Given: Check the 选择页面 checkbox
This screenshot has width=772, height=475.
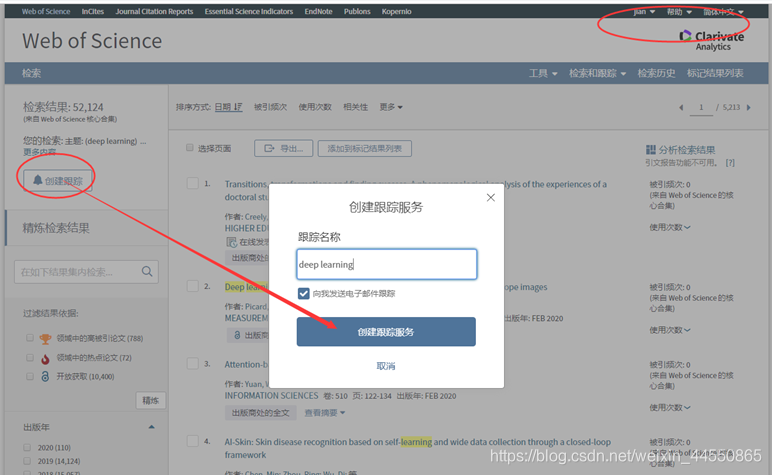Looking at the screenshot, I should tap(190, 148).
